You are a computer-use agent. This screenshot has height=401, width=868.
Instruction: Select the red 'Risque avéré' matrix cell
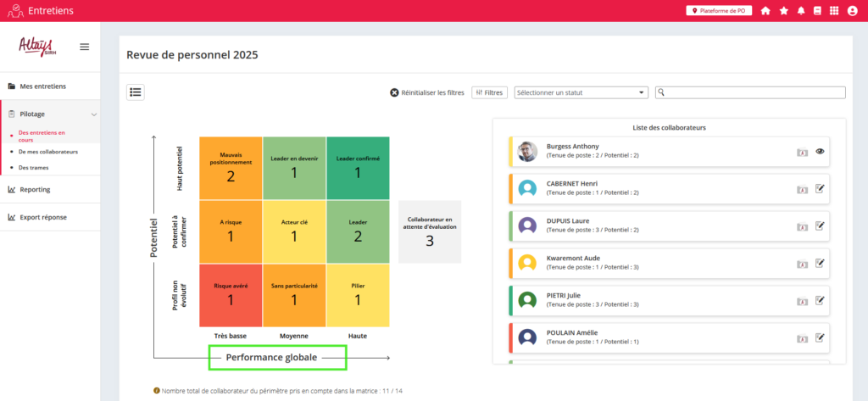(x=231, y=295)
